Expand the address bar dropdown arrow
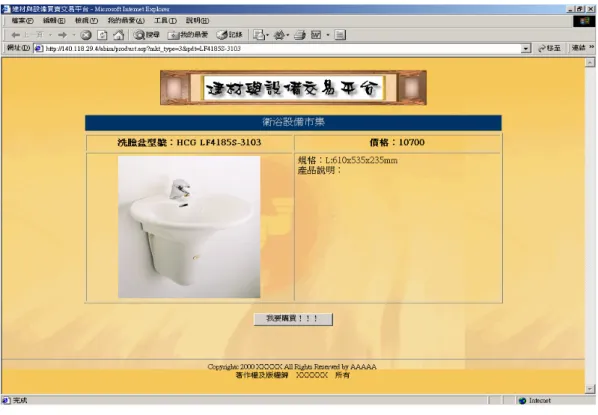The width and height of the screenshot is (598, 415). [526, 48]
